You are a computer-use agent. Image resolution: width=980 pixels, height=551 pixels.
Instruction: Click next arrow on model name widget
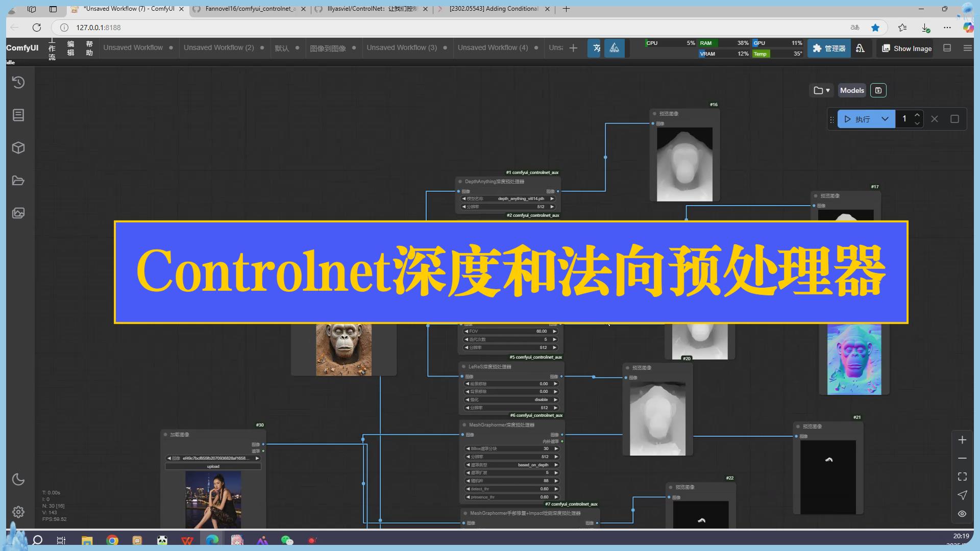click(x=552, y=199)
